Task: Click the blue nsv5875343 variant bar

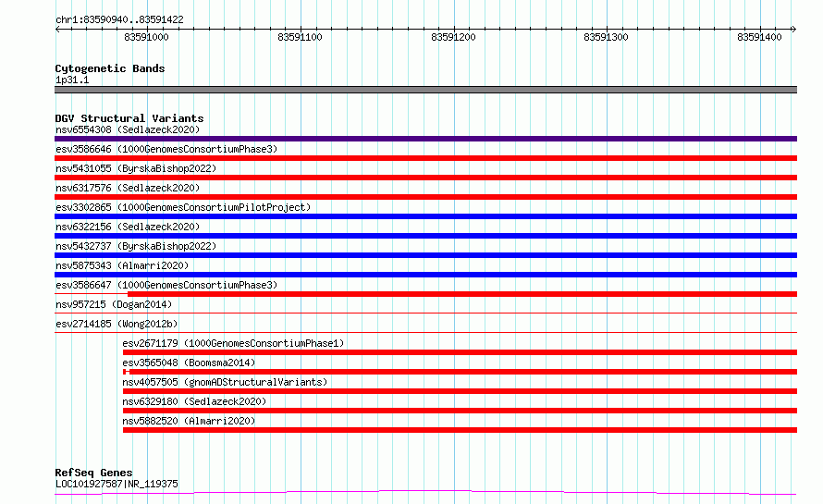Action: coord(425,275)
